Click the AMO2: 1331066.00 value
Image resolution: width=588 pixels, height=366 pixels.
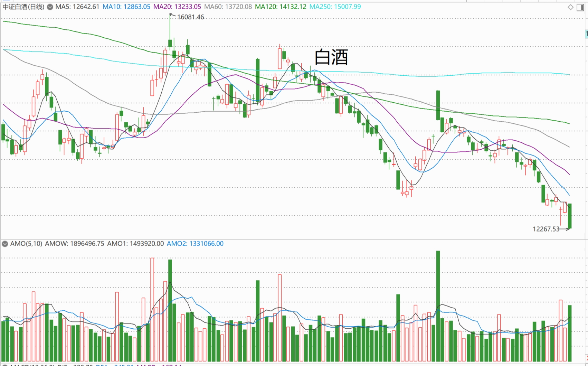click(195, 244)
